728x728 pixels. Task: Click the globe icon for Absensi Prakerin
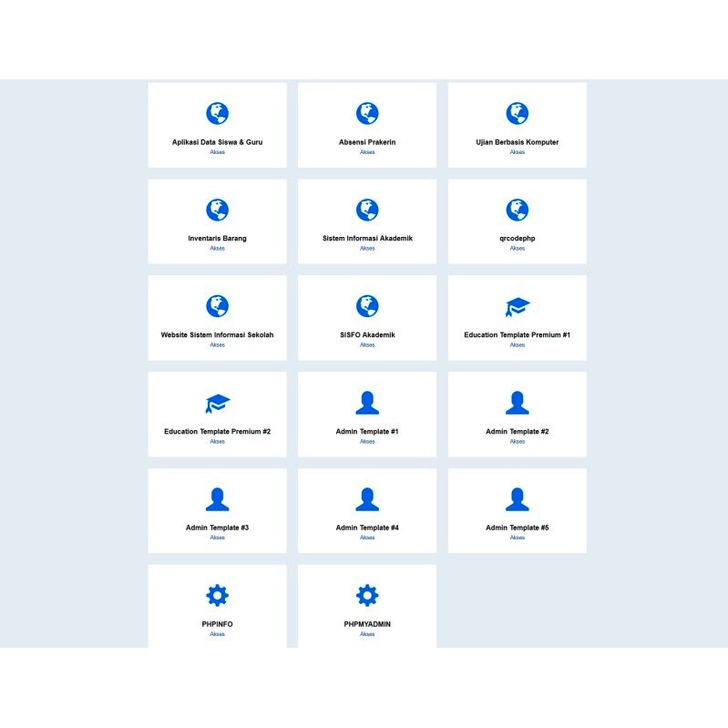point(367,113)
